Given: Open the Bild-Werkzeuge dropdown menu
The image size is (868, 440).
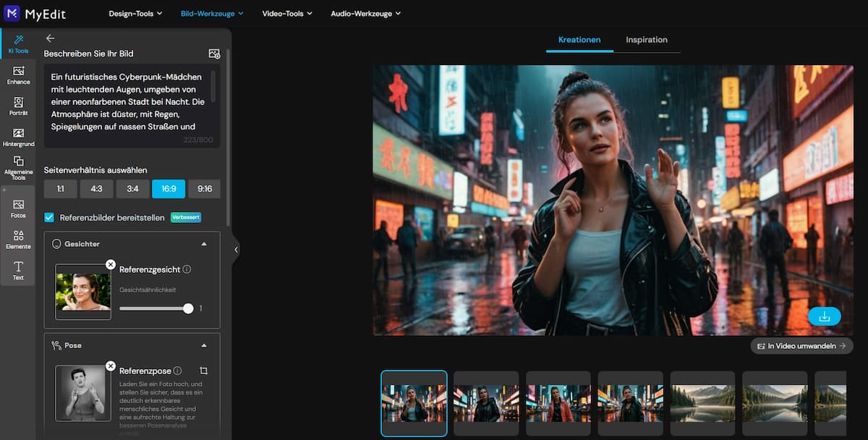Looking at the screenshot, I should tap(211, 13).
